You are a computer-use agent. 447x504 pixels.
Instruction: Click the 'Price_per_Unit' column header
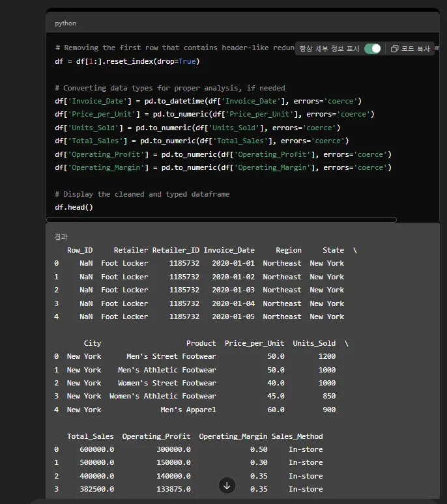(254, 343)
